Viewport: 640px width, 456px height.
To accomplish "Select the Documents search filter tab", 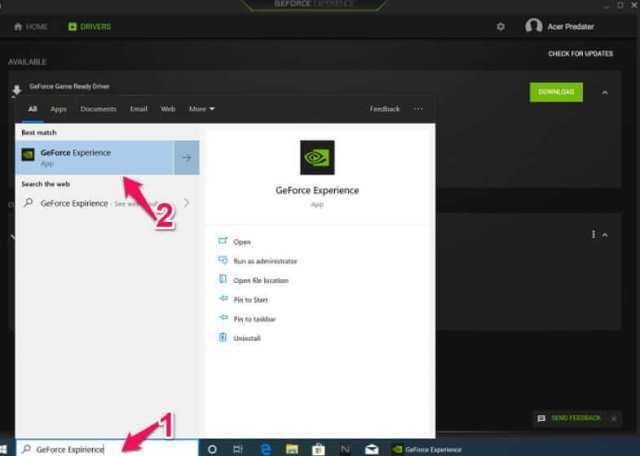I will pos(98,109).
